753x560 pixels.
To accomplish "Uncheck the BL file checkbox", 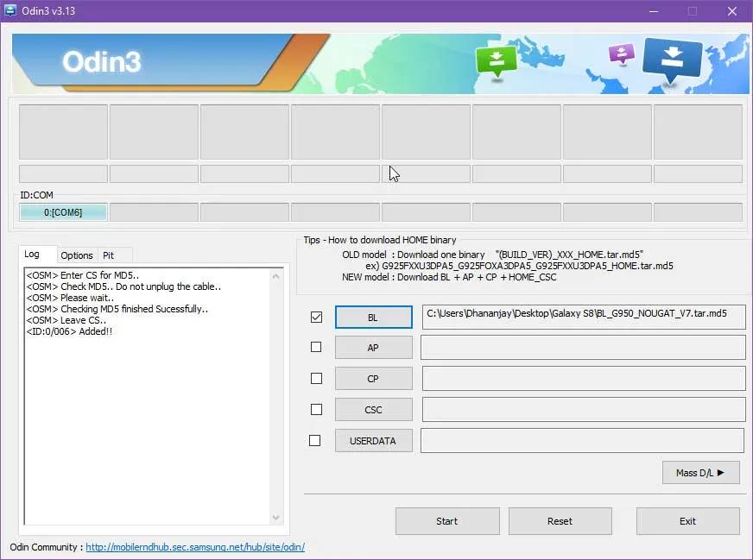I will 316,318.
